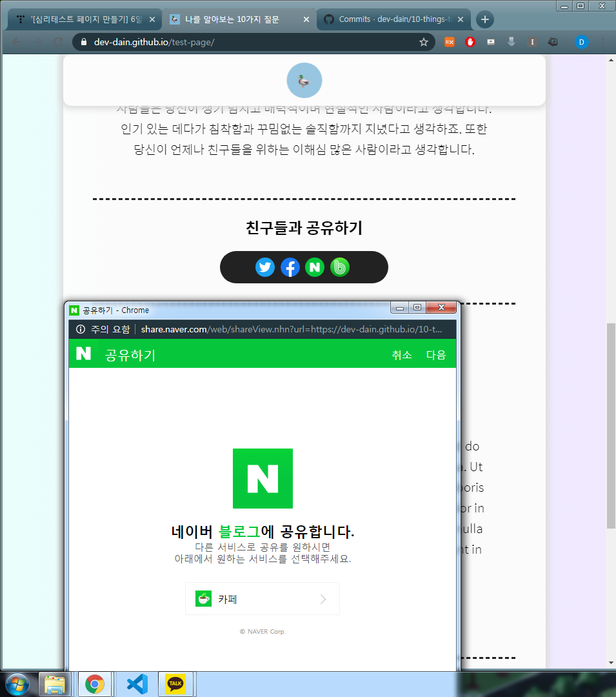Open File Explorer from taskbar
Viewport: 616px width, 697px height.
55,684
